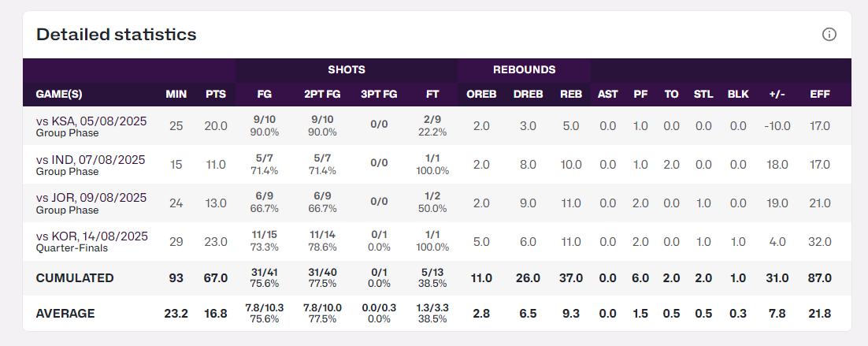Image resolution: width=868 pixels, height=346 pixels.
Task: Click the EFF column header
Action: pyautogui.click(x=820, y=95)
